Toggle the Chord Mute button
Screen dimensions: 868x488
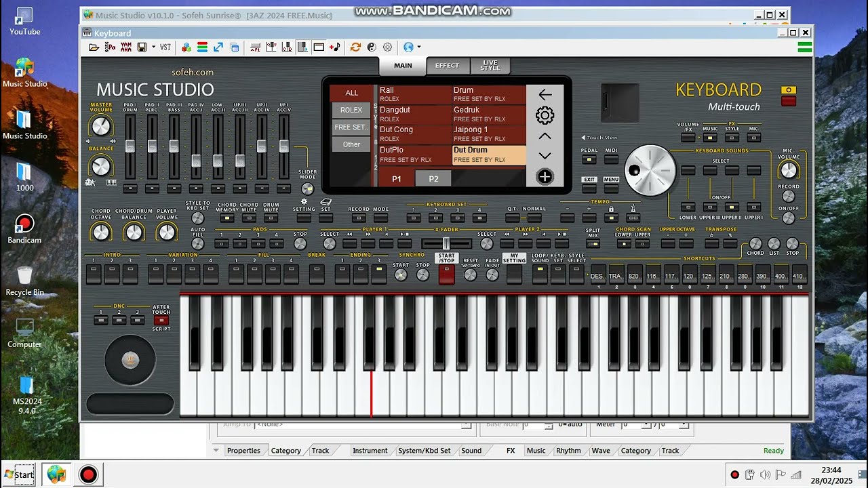(x=249, y=218)
